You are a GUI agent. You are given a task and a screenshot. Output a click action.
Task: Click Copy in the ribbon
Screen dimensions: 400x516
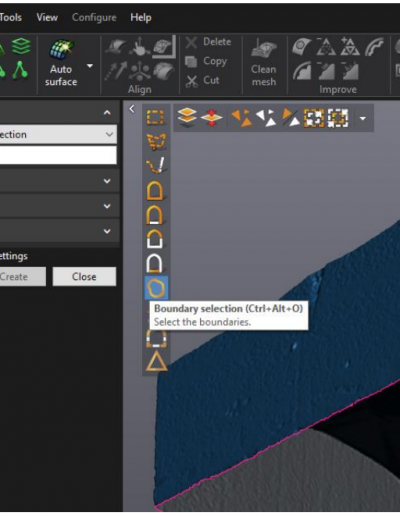point(206,61)
